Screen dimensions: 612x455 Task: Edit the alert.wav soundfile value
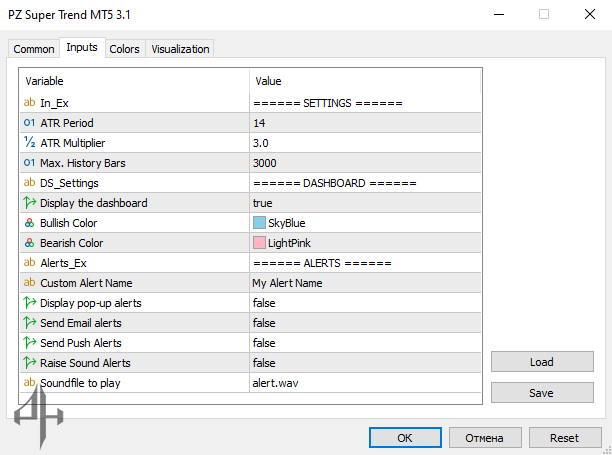click(x=275, y=383)
